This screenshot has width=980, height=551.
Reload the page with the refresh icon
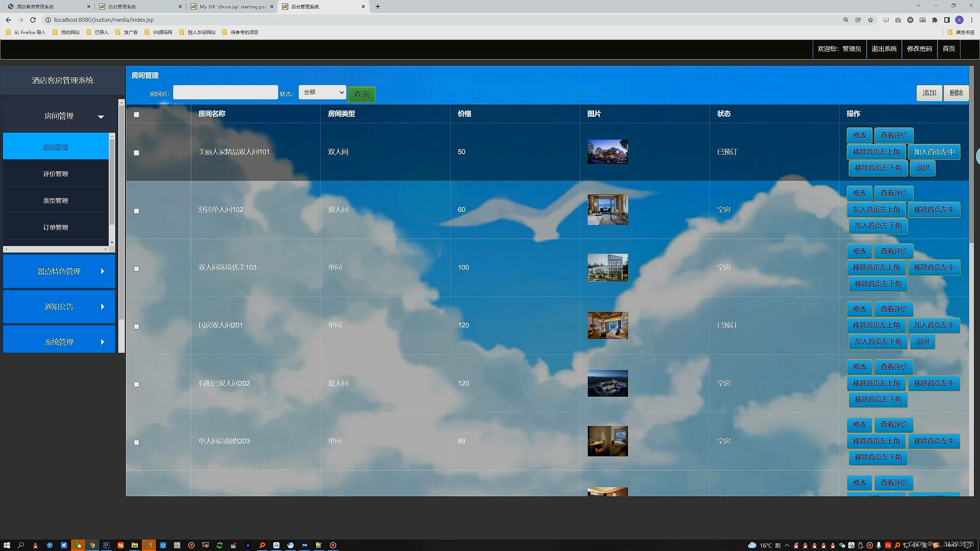click(x=33, y=20)
